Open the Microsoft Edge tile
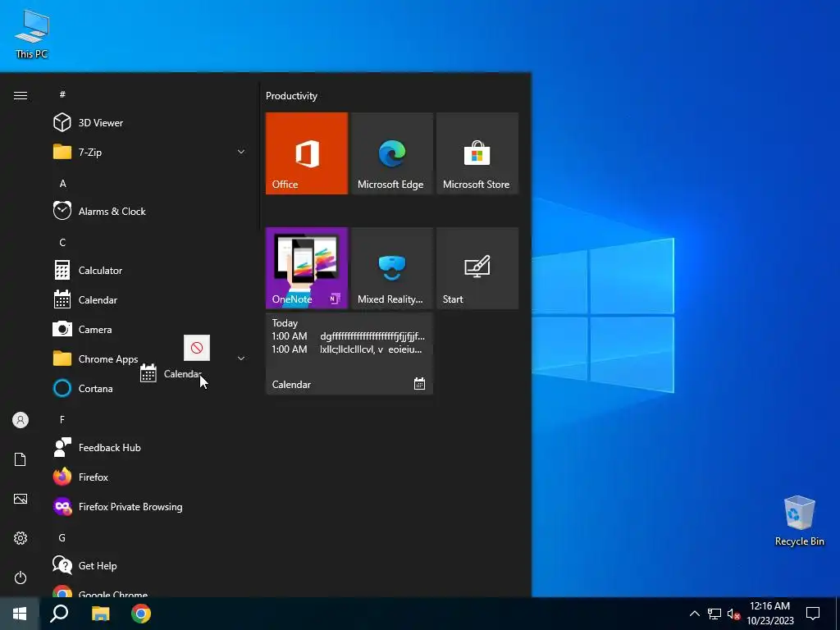This screenshot has height=630, width=840. [x=391, y=153]
